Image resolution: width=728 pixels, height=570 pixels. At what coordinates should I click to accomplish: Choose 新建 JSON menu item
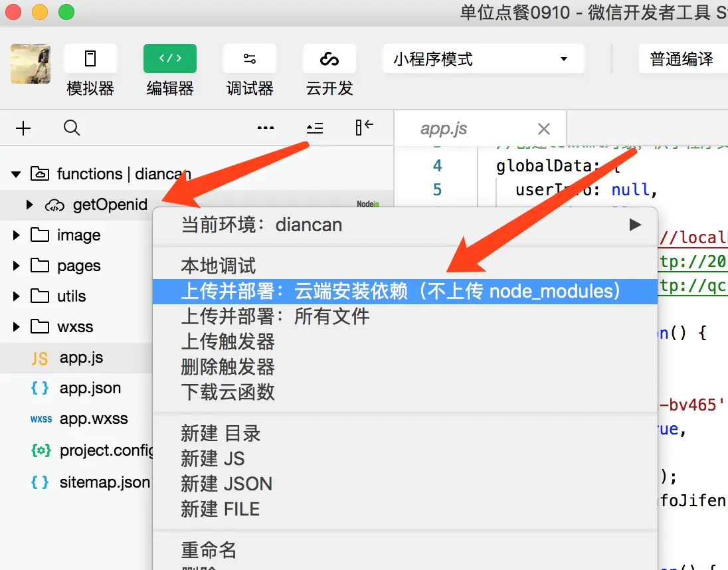[x=405, y=484]
